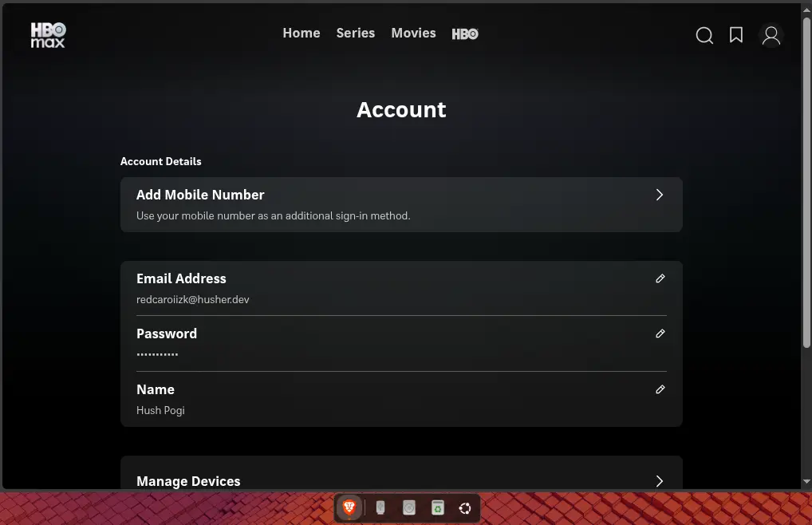Open Trash icon in the dock
The width and height of the screenshot is (812, 525).
(x=438, y=508)
